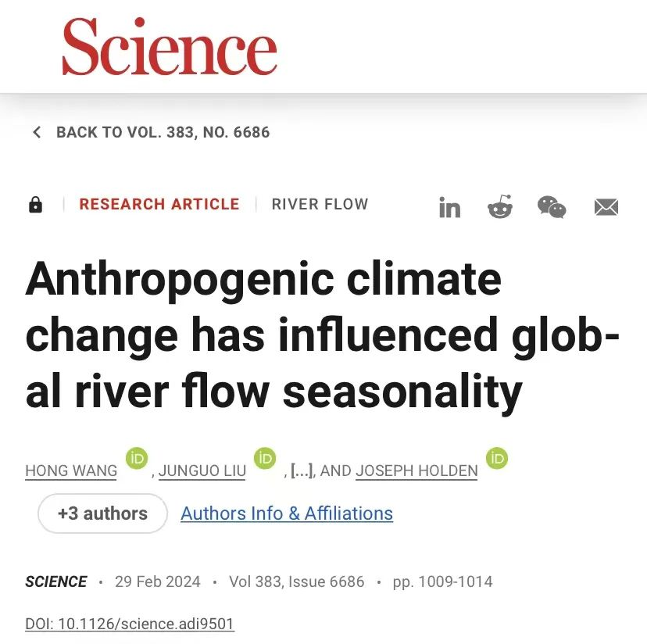Email the article using envelope icon

pos(606,207)
